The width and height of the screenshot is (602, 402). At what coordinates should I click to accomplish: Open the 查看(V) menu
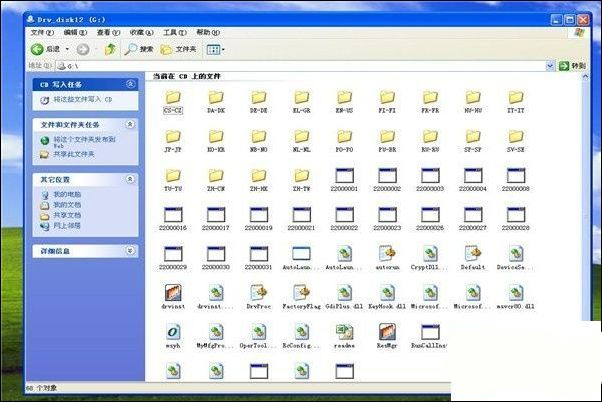108,33
